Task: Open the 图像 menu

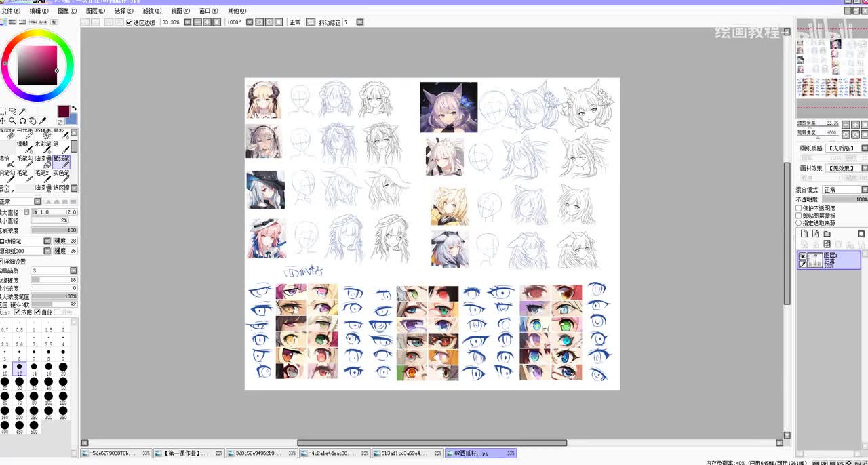Action: click(68, 11)
